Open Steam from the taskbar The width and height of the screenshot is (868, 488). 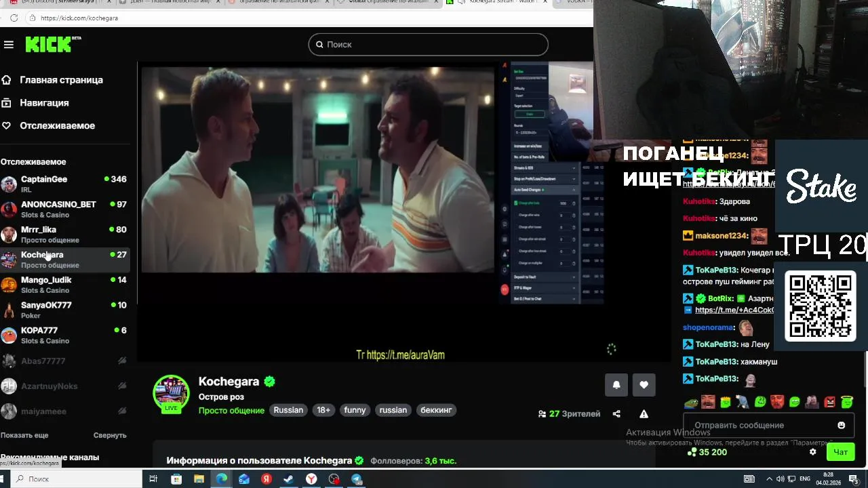289,479
